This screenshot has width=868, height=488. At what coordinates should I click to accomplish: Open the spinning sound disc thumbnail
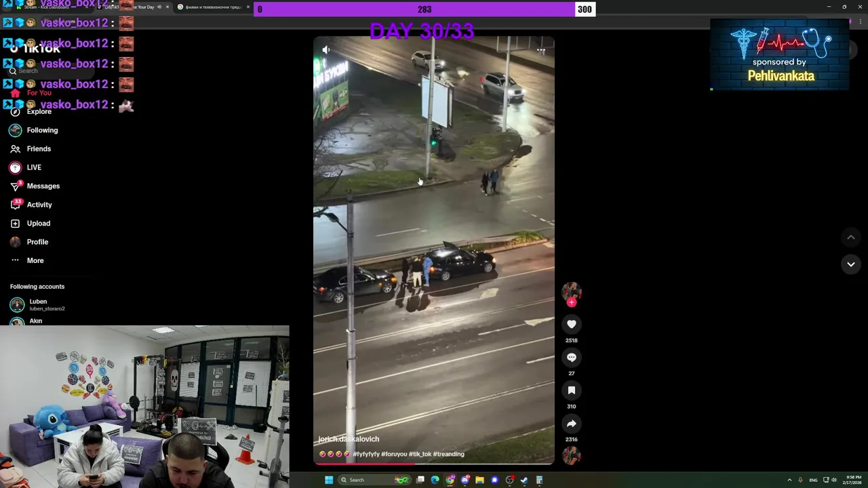pos(572,455)
